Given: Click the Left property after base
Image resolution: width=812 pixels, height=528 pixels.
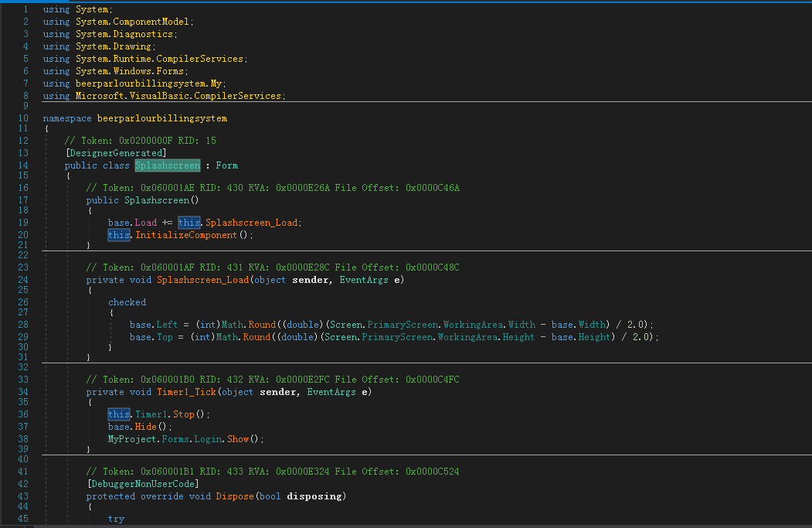Looking at the screenshot, I should pos(167,325).
